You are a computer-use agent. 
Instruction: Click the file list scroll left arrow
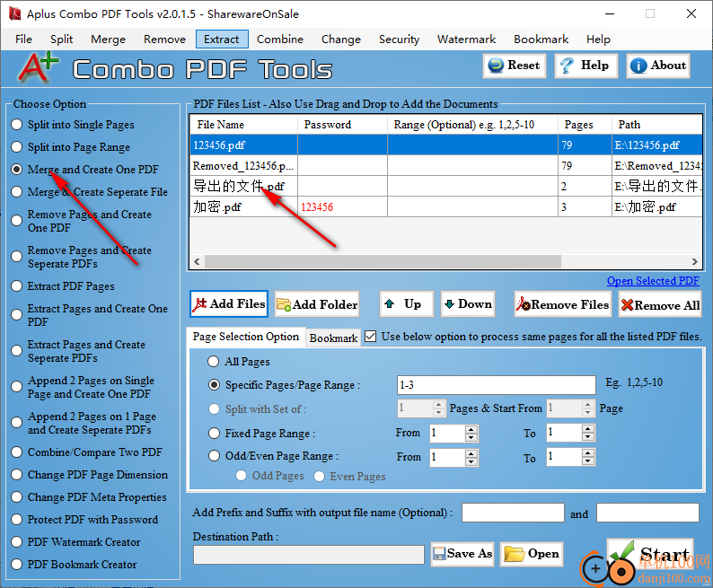click(197, 261)
